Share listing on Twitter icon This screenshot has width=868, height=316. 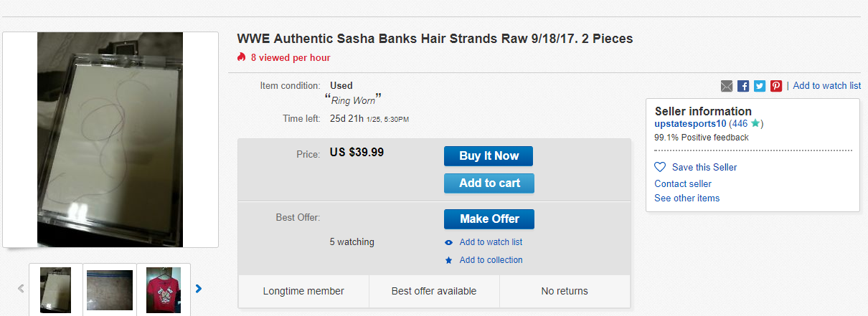point(760,86)
